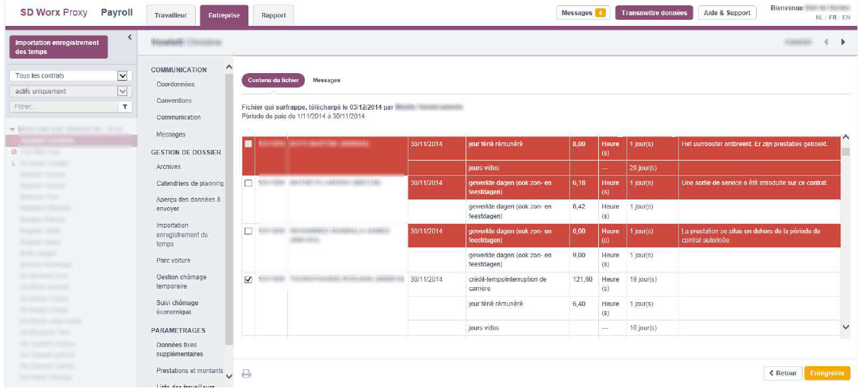
Task: Open the Entreprise tab
Action: (224, 15)
